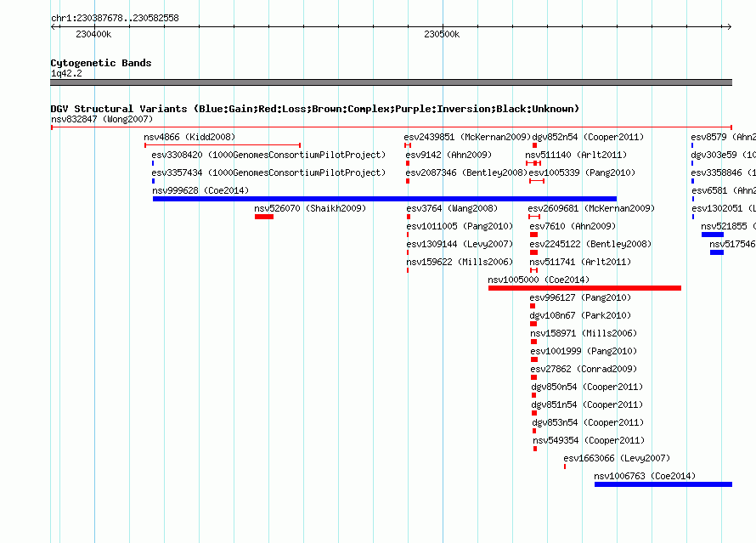Click the chr1:230387678..230582558 coordinate text
This screenshot has height=543, width=756.
[115, 18]
